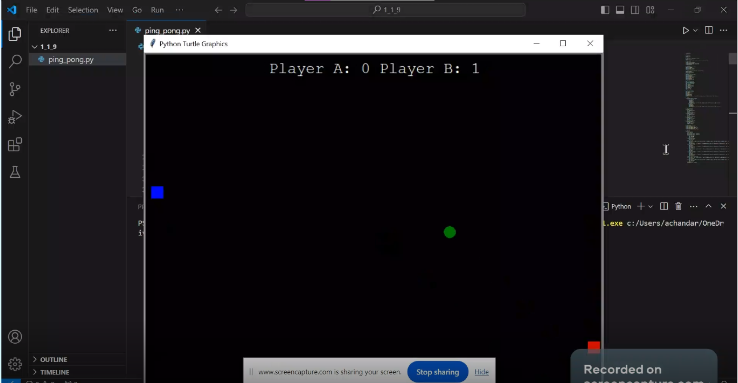Viewport: 738px width, 383px height.
Task: Split the editor right
Action: (x=708, y=30)
